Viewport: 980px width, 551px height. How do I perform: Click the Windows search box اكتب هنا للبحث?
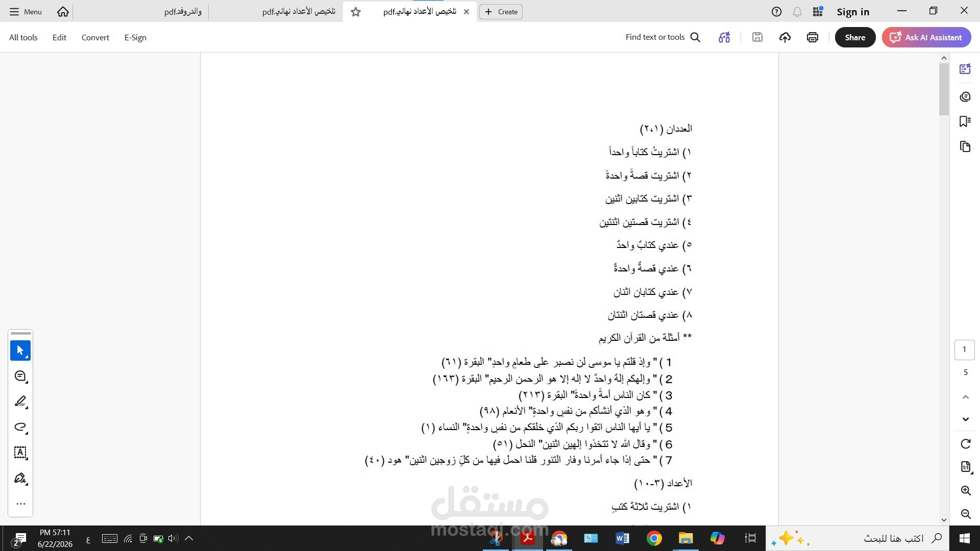point(857,538)
